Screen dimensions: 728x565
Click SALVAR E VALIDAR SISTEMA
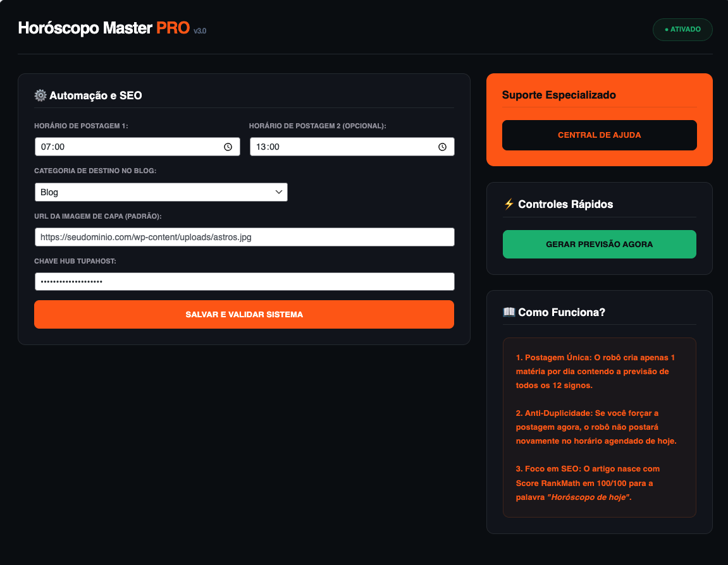[244, 314]
